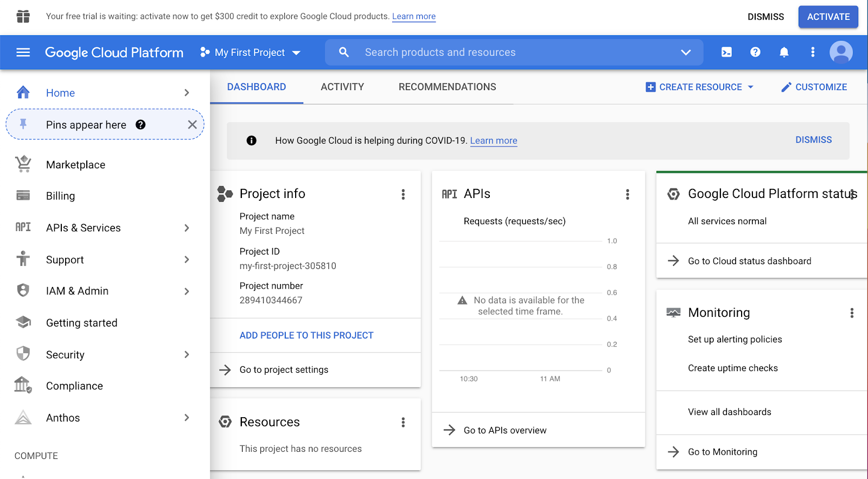868x479 pixels.
Task: Expand the search bar dropdown arrow
Action: pyautogui.click(x=686, y=52)
